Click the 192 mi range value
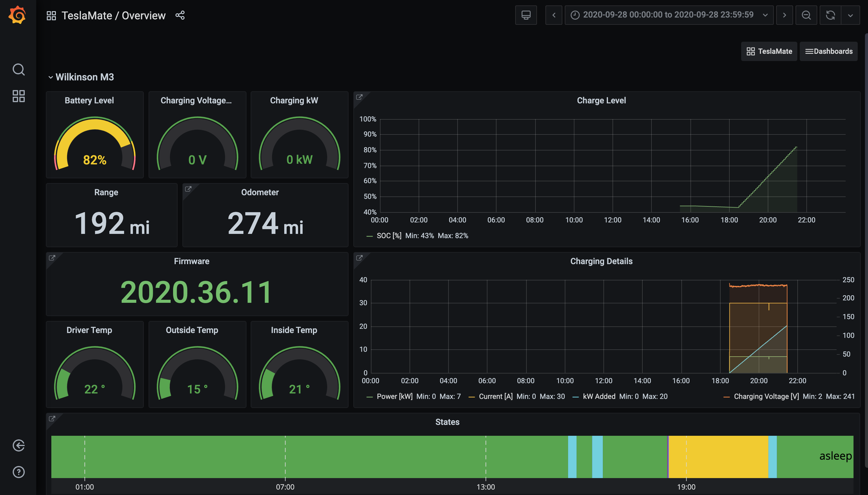This screenshot has height=495, width=868. [x=112, y=223]
